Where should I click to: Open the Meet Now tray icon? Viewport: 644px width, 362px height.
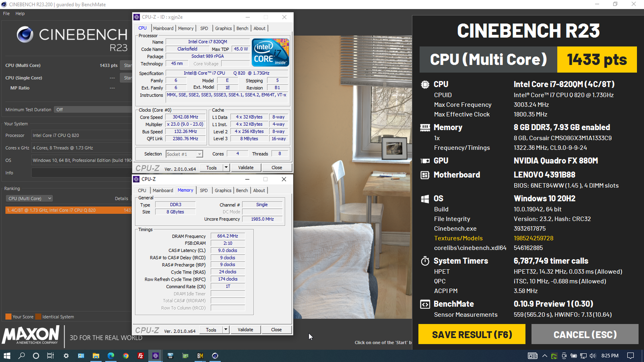[564, 356]
